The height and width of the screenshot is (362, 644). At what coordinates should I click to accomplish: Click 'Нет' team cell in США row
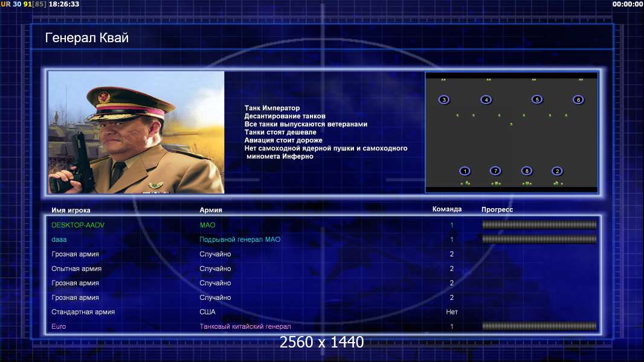(x=452, y=312)
